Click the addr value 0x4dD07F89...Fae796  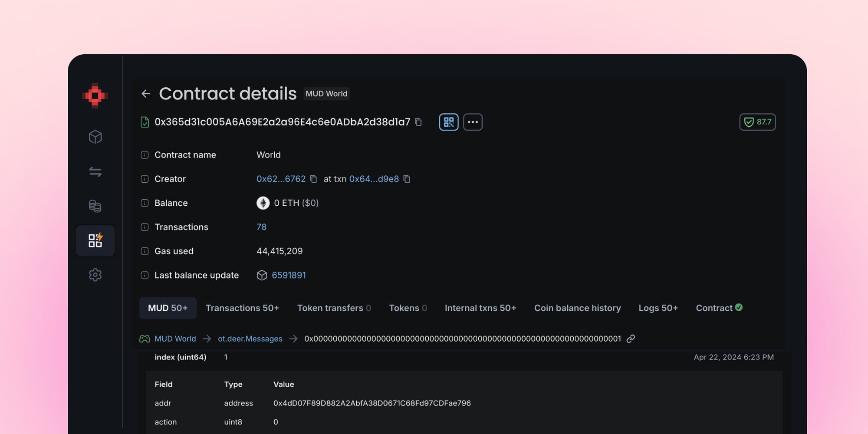(x=372, y=403)
